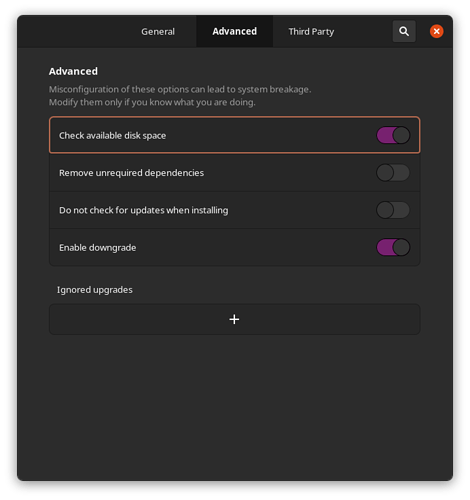470x500 pixels.
Task: Close the preferences window with red X
Action: tap(436, 31)
